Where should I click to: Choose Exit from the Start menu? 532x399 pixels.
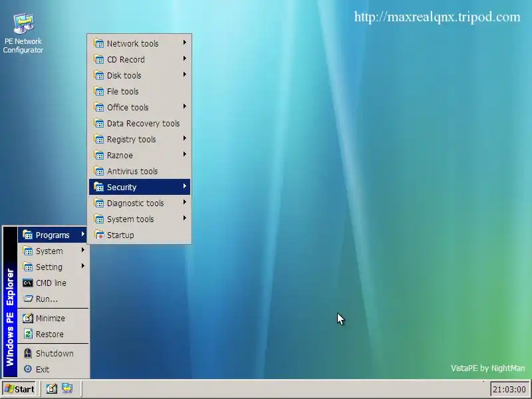click(x=53, y=369)
